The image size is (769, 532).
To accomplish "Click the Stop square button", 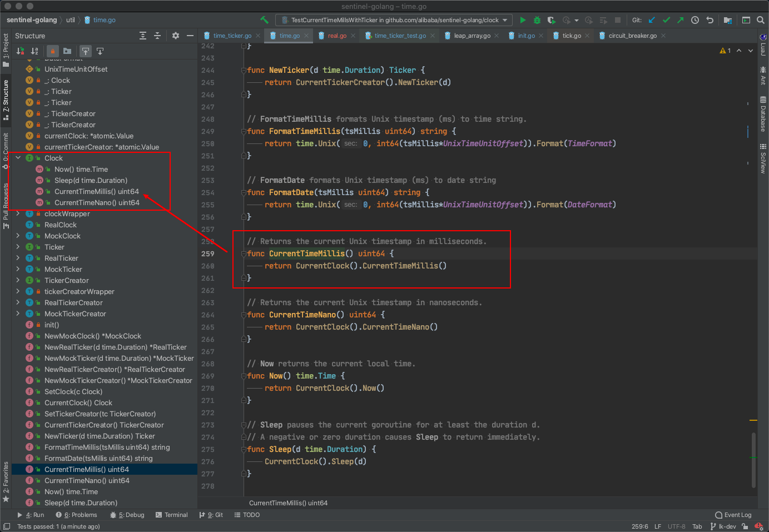I will tap(617, 20).
